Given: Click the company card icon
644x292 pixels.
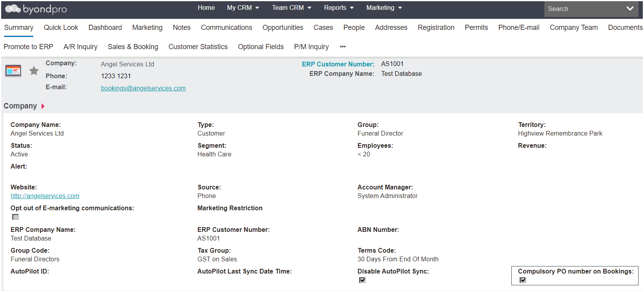Looking at the screenshot, I should pos(13,71).
